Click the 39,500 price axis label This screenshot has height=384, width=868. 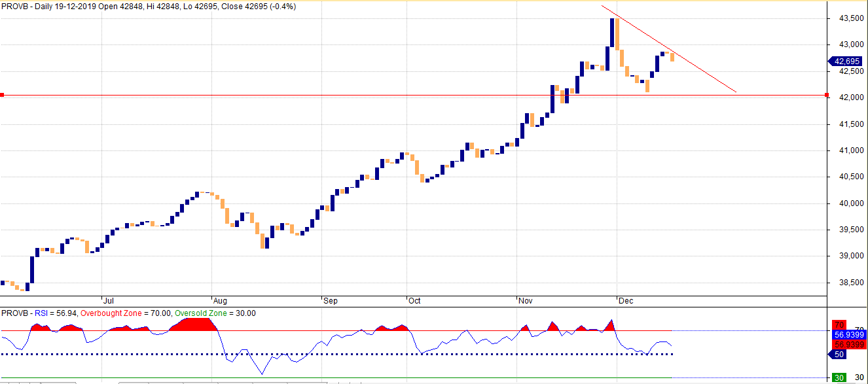(851, 230)
